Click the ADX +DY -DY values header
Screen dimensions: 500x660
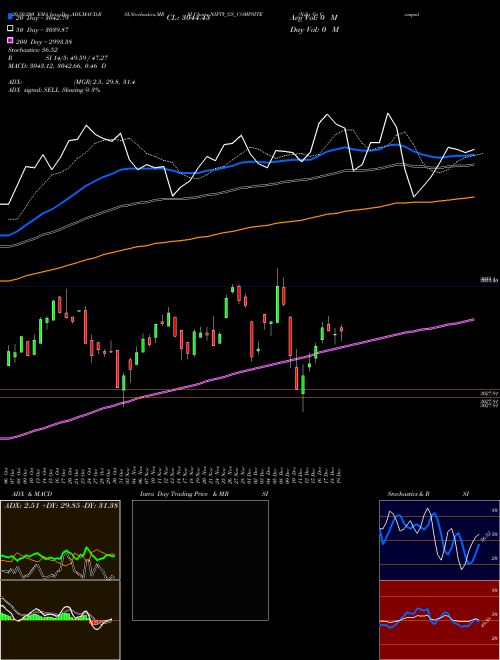pyautogui.click(x=61, y=505)
